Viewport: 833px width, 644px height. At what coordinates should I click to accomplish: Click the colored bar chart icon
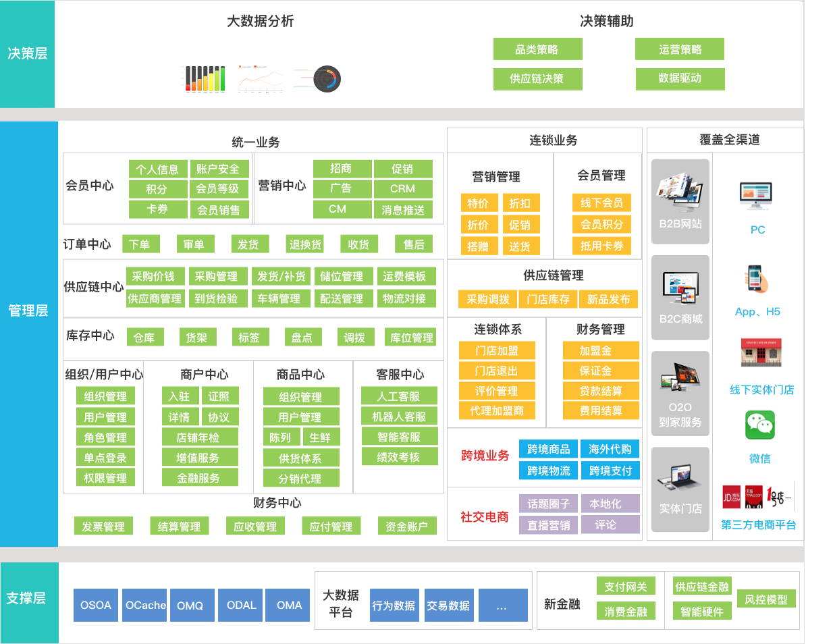coord(205,79)
